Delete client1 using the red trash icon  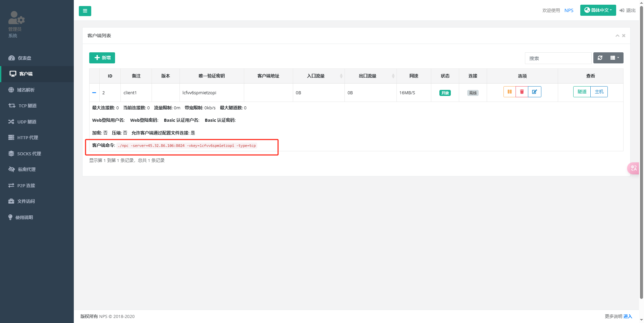(x=522, y=92)
